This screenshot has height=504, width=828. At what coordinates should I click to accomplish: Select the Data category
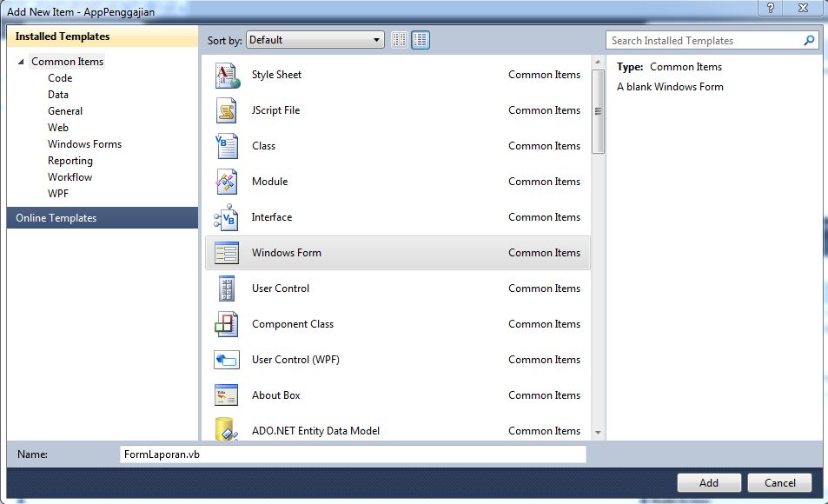[x=58, y=95]
